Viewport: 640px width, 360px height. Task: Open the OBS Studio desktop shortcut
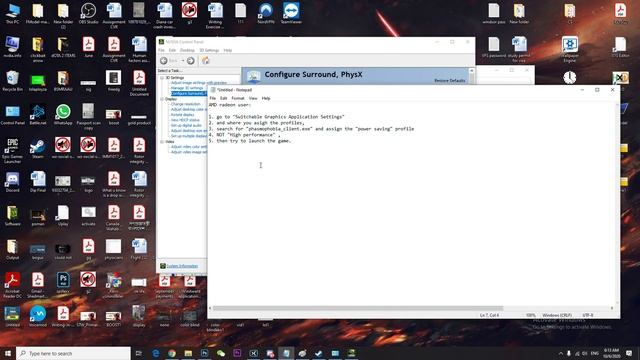[88, 13]
